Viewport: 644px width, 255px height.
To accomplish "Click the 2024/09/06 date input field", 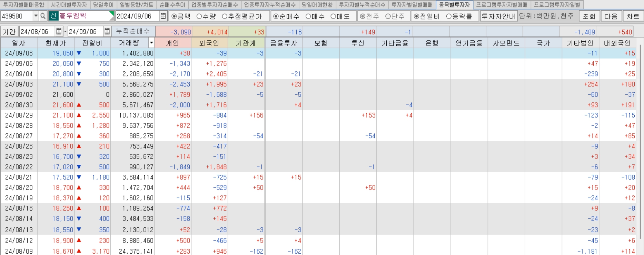I will click(x=138, y=16).
